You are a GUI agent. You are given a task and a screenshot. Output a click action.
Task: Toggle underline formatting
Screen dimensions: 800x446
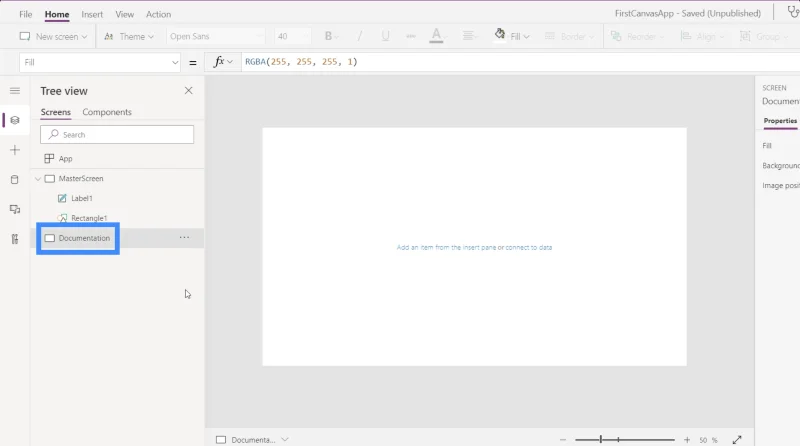(x=385, y=36)
